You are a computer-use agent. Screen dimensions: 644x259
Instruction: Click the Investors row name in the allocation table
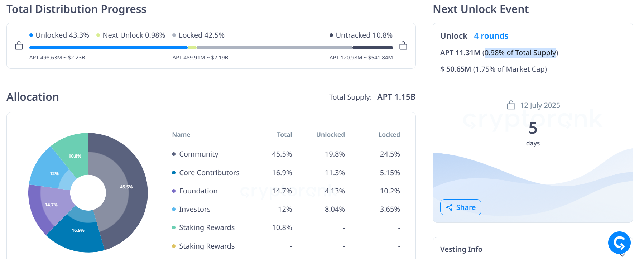coord(194,209)
